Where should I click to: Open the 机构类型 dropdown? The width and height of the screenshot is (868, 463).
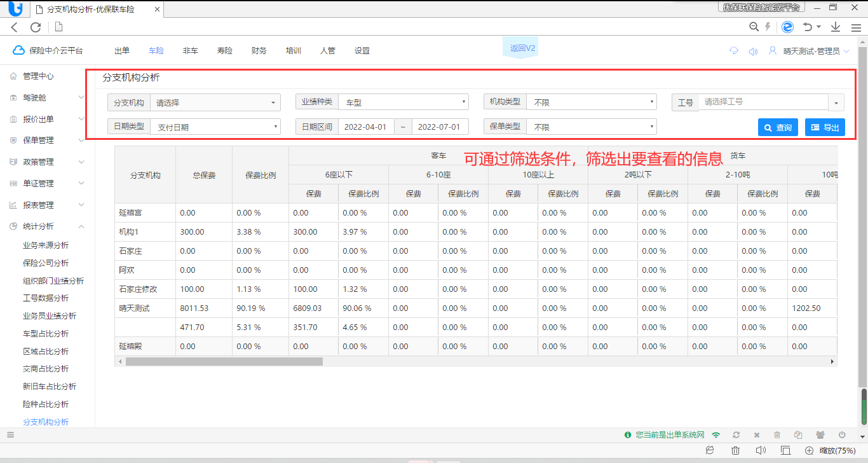pyautogui.click(x=592, y=102)
